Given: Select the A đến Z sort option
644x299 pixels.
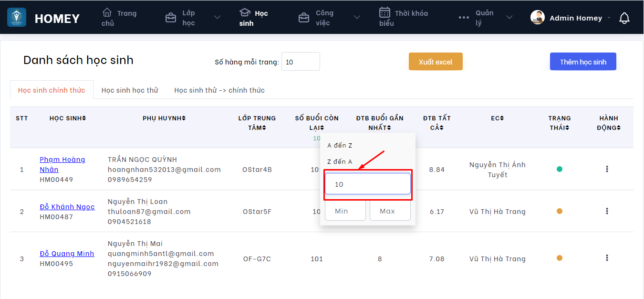Looking at the screenshot, I should [340, 145].
